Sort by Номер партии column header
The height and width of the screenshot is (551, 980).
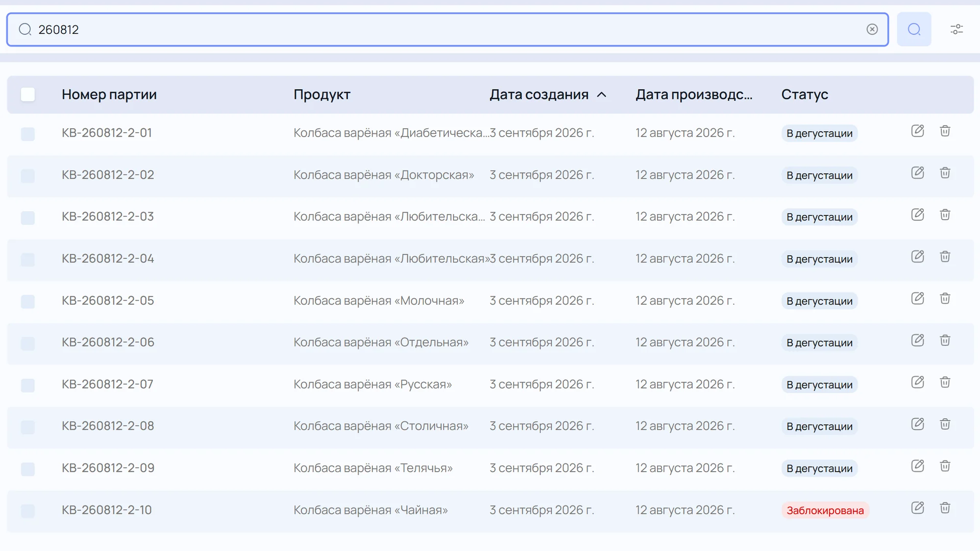point(109,95)
